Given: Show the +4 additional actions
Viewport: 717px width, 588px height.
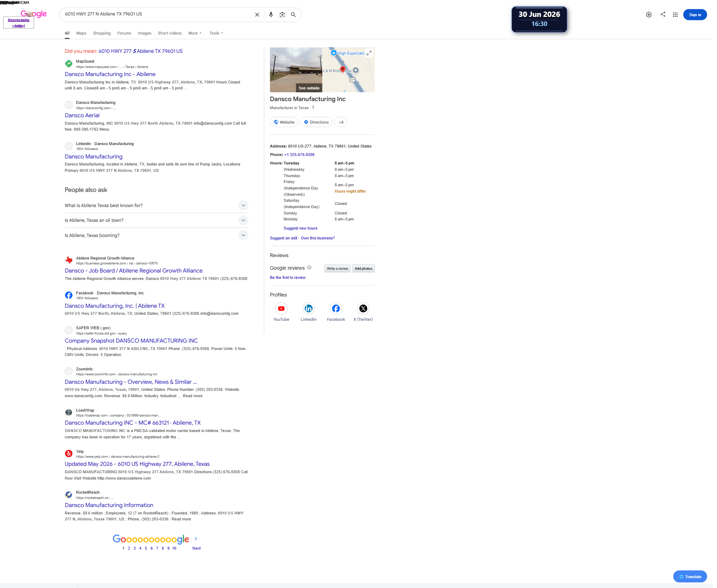Looking at the screenshot, I should tap(341, 122).
